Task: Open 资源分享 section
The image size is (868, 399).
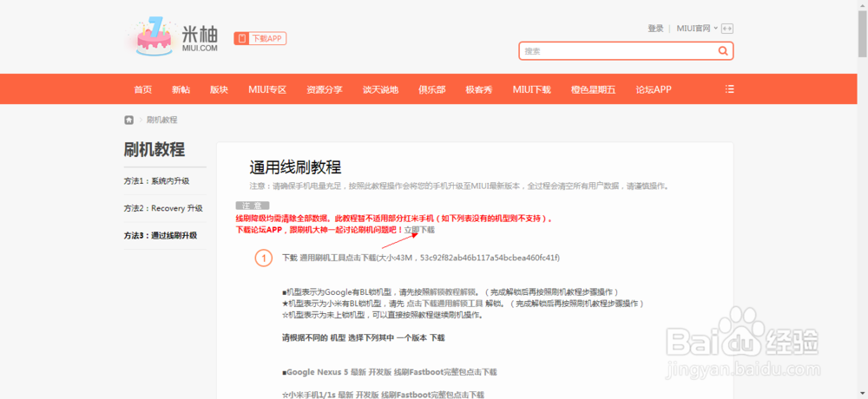Action: [x=325, y=89]
